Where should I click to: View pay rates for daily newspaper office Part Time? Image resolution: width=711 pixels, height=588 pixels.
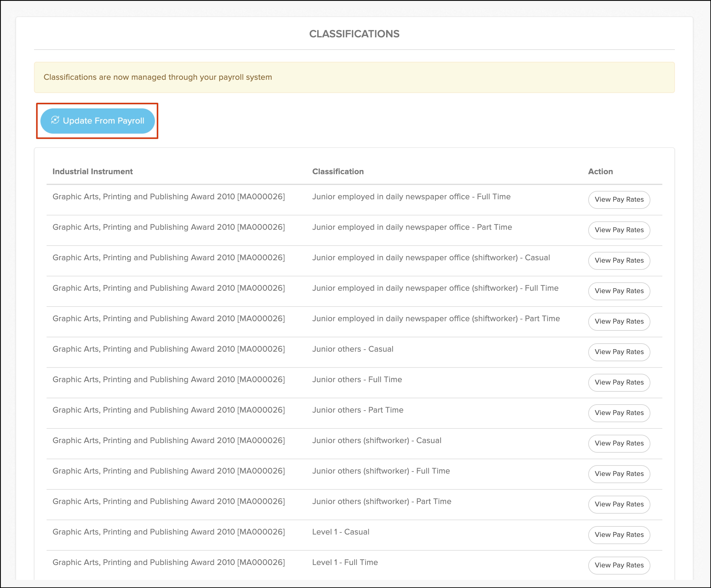(x=618, y=230)
